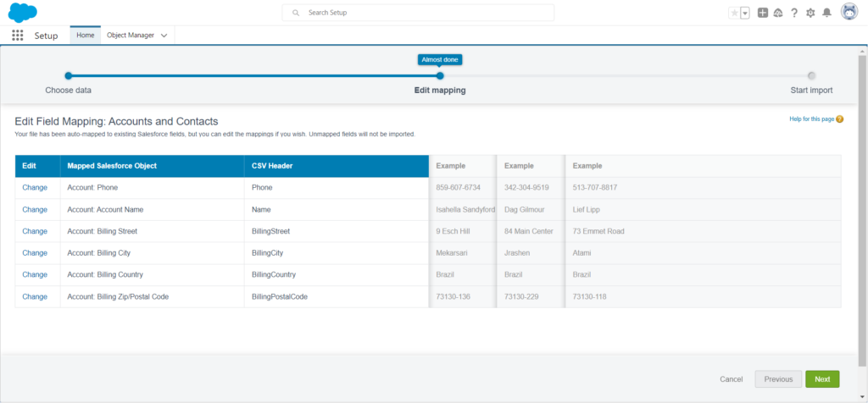Select the example value Mekarsari

point(453,252)
